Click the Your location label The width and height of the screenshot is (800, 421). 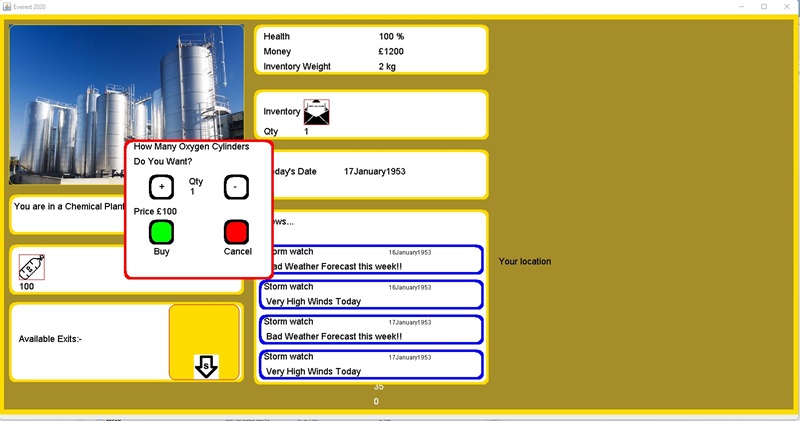[524, 262]
